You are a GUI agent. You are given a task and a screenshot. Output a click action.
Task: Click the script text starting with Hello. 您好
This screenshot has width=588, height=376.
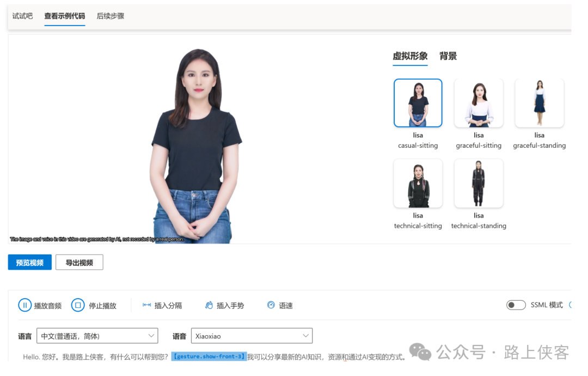pyautogui.click(x=214, y=357)
